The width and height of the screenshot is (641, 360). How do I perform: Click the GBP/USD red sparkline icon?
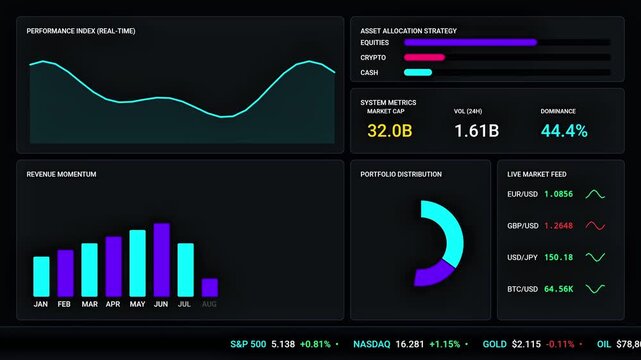595,226
